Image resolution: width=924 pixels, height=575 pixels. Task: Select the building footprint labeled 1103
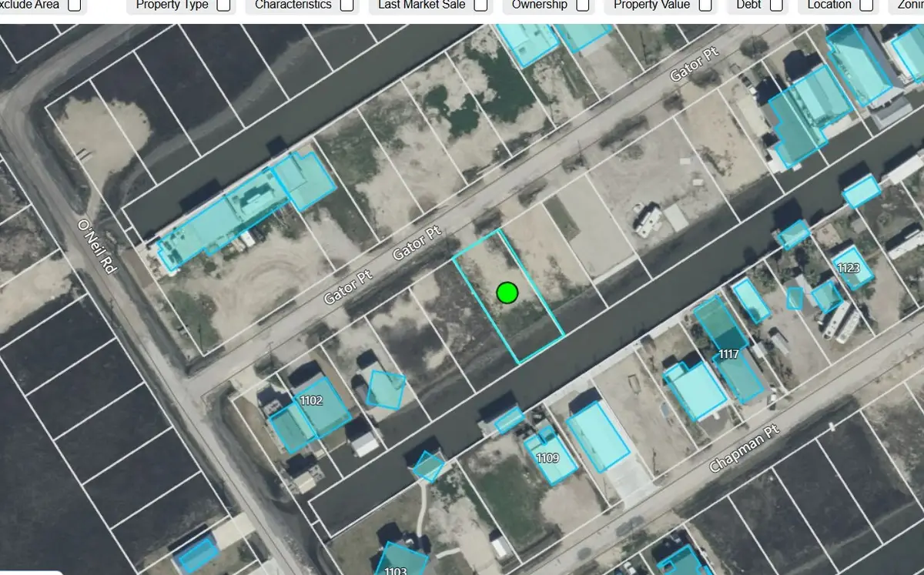point(396,560)
